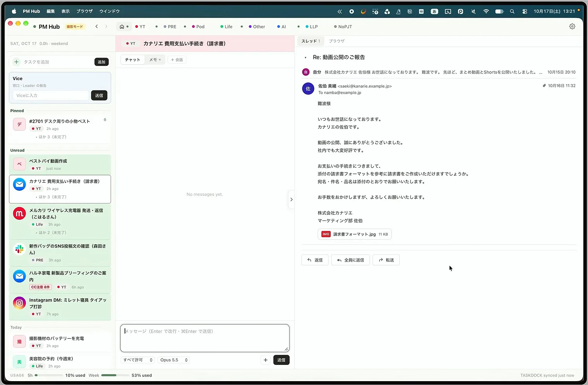
Task: Expand ほか 2 (未完了) under メルカリ task
Action: pos(51,233)
